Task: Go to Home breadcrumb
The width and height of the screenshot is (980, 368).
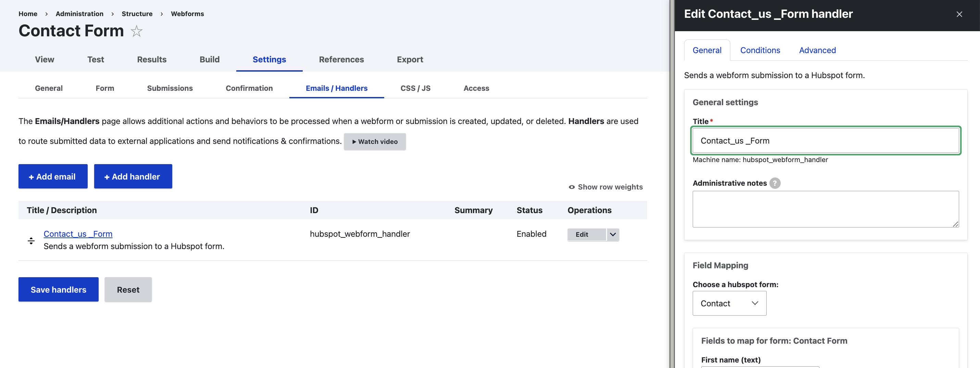Action: tap(28, 14)
